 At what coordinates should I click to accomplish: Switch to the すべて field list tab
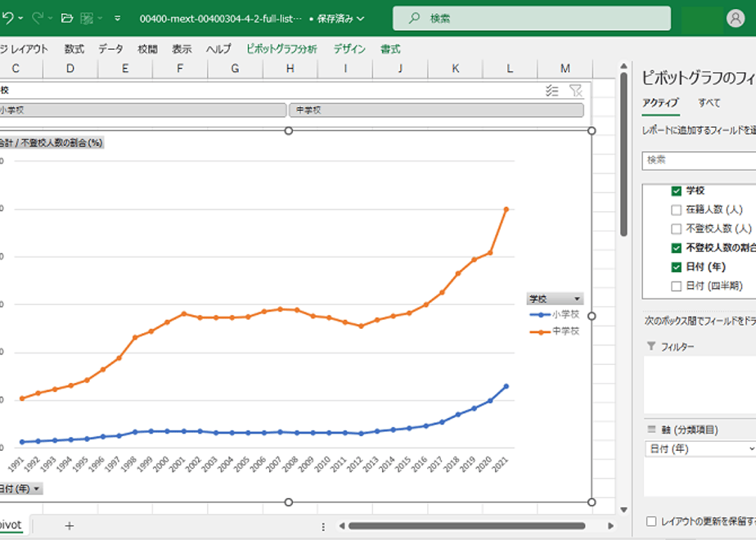709,103
